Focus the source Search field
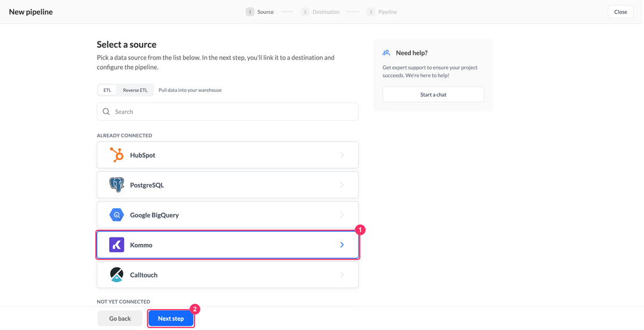Image resolution: width=644 pixels, height=330 pixels. pos(228,112)
